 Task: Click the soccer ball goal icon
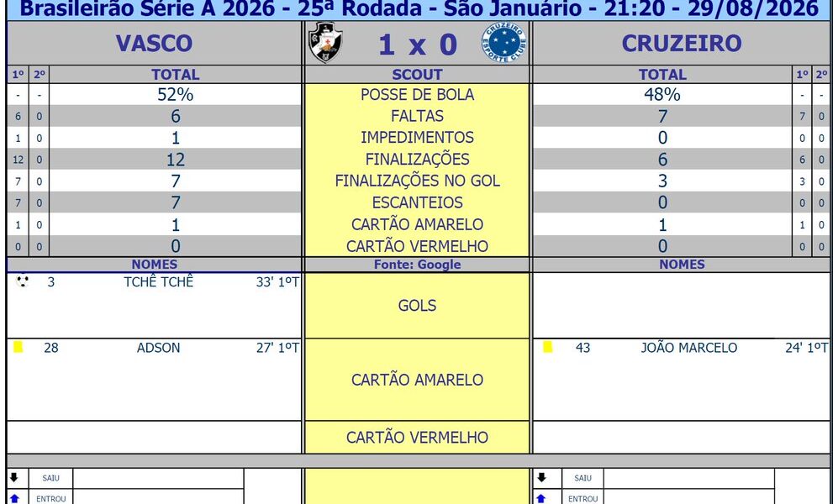coord(23,281)
